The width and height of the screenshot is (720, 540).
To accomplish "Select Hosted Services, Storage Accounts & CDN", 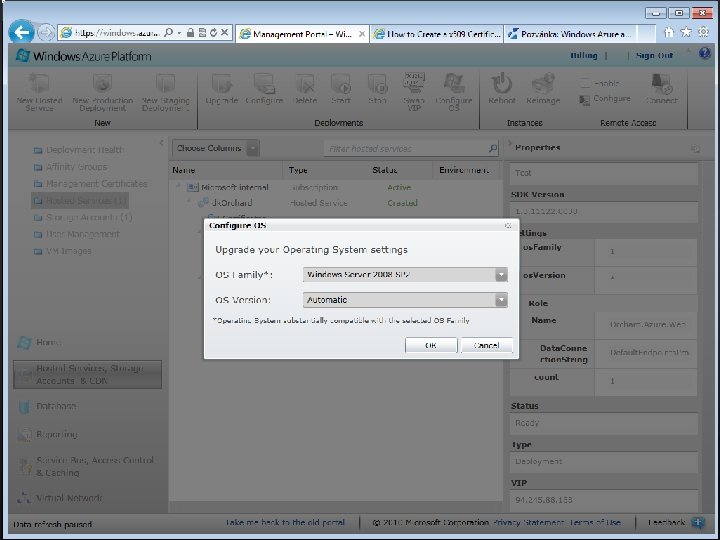I will tap(87, 375).
